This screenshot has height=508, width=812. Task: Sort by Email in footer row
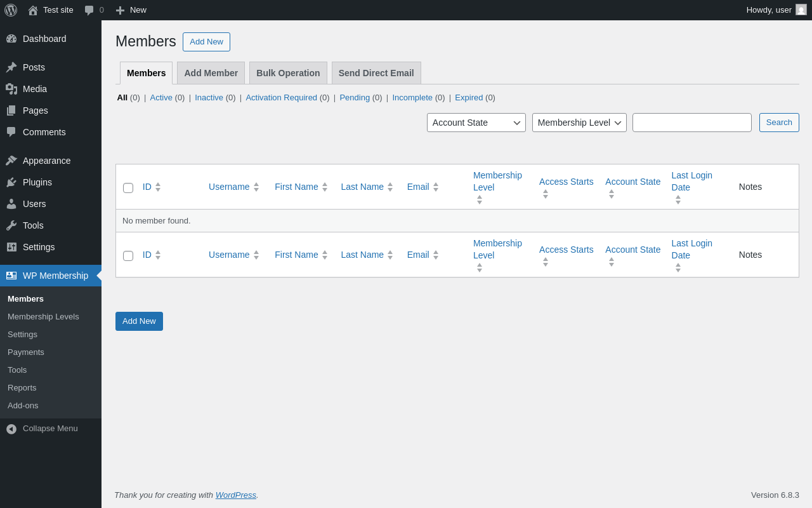pos(418,255)
